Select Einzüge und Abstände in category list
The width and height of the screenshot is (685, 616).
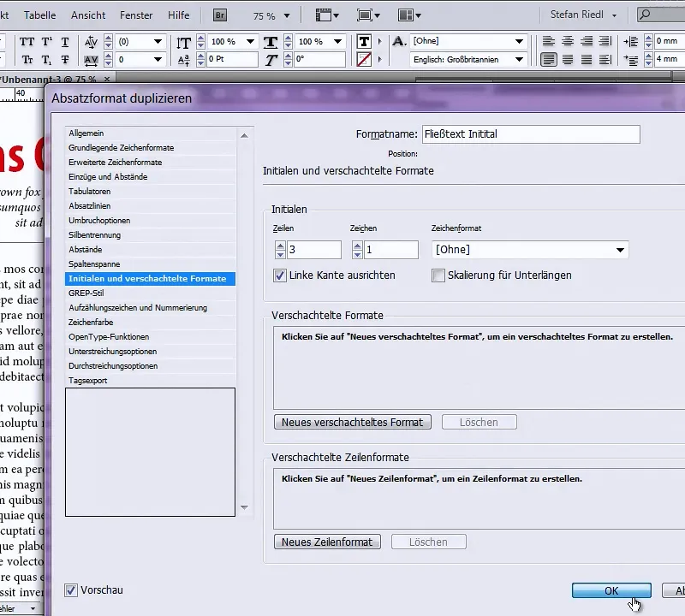point(151,177)
